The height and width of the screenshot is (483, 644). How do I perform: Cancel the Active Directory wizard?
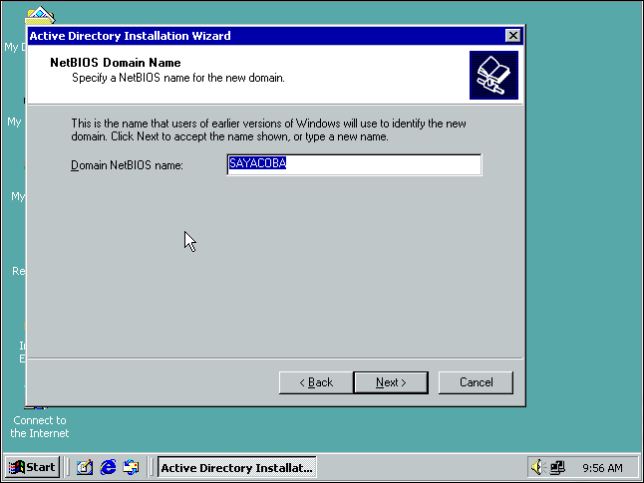coord(476,382)
